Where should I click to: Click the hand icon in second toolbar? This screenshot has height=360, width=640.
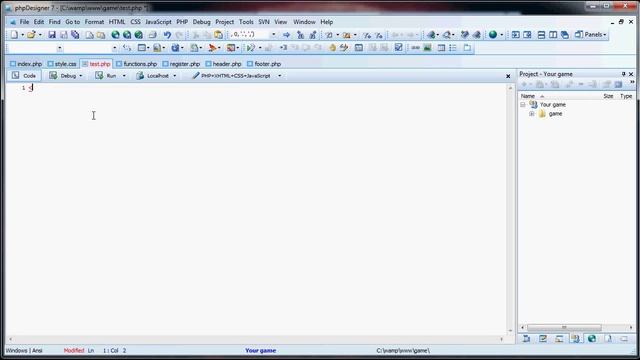pos(332,48)
